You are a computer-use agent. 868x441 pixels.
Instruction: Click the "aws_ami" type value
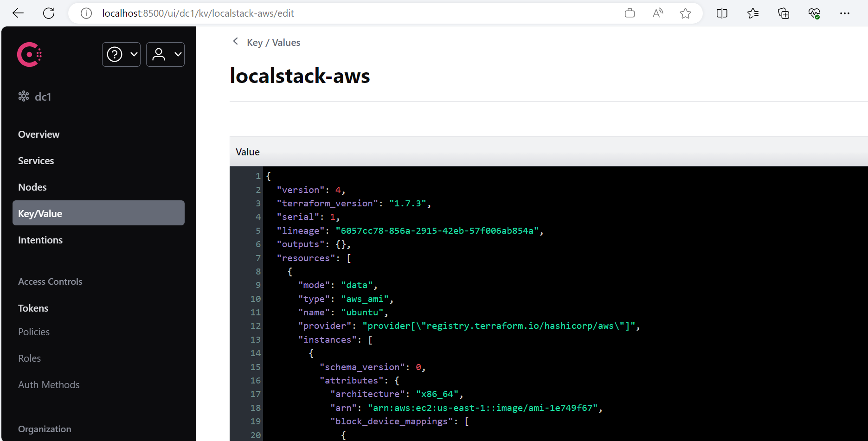pos(365,299)
